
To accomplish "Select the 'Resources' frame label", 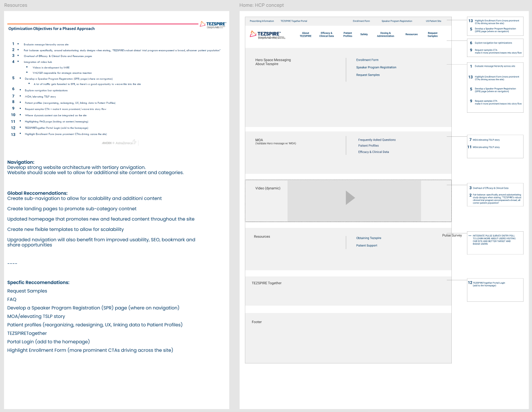I will click(16, 5).
